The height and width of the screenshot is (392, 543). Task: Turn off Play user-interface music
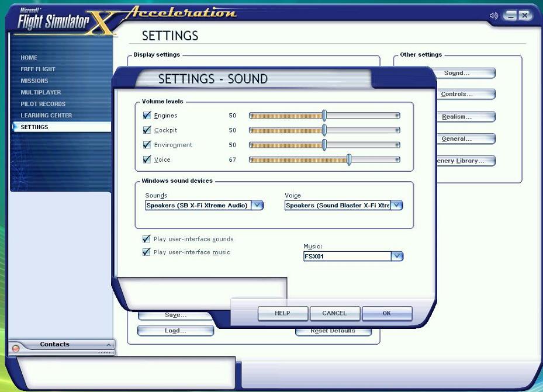pyautogui.click(x=147, y=252)
